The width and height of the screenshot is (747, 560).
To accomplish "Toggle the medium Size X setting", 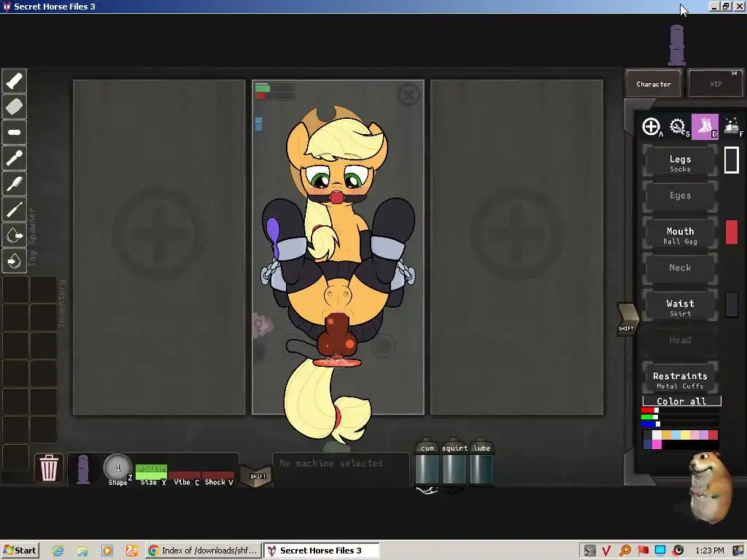I will tap(152, 475).
